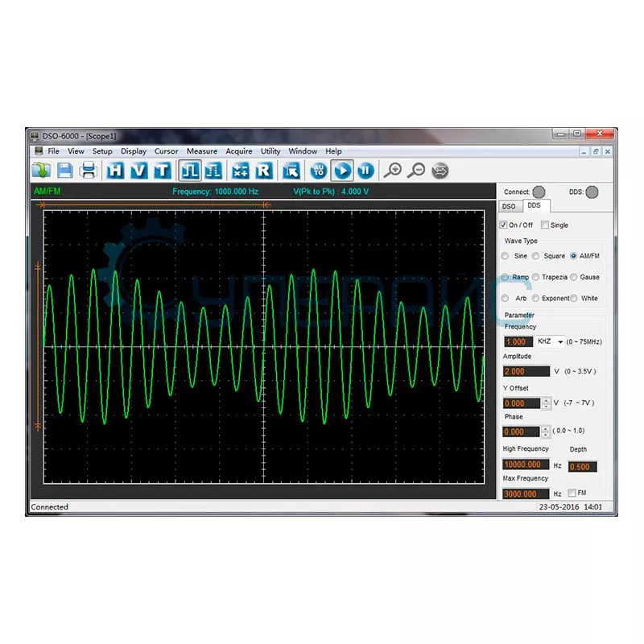644x644 pixels.
Task: Click the Y Offset spinner arrows
Action: pyautogui.click(x=546, y=402)
